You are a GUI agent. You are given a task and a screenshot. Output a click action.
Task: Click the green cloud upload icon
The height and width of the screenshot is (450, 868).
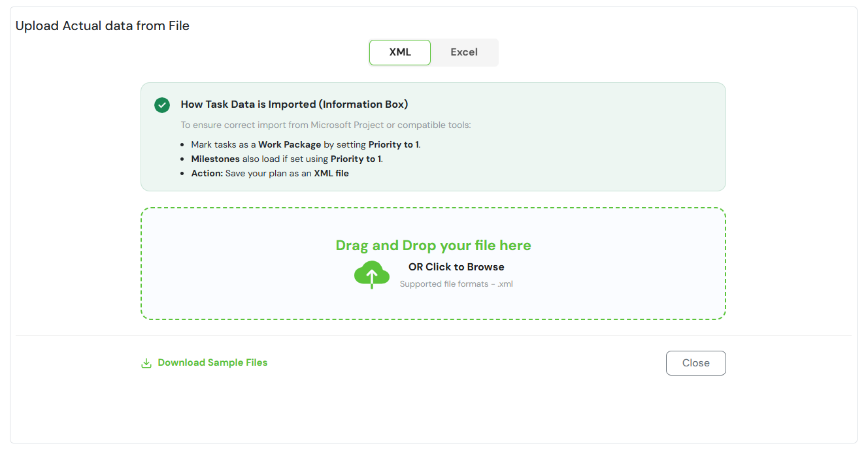[371, 274]
